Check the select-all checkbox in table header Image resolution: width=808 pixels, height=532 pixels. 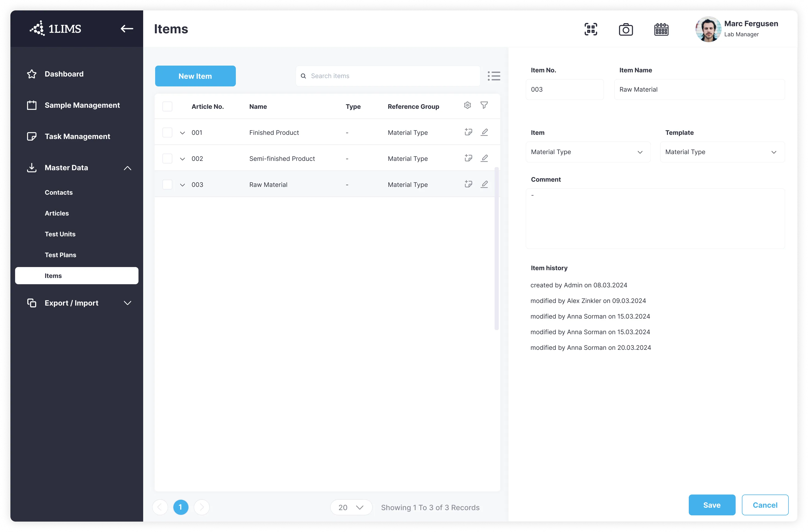pyautogui.click(x=167, y=107)
